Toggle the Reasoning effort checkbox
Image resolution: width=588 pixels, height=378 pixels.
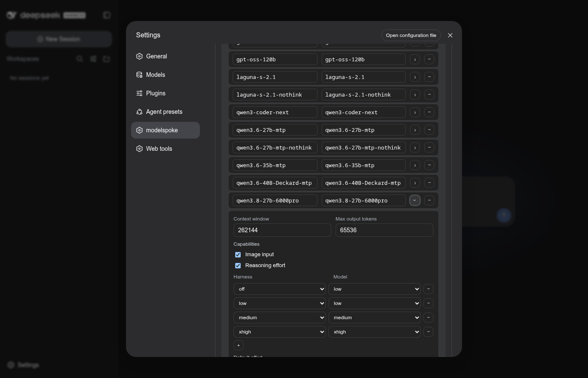[x=238, y=265]
